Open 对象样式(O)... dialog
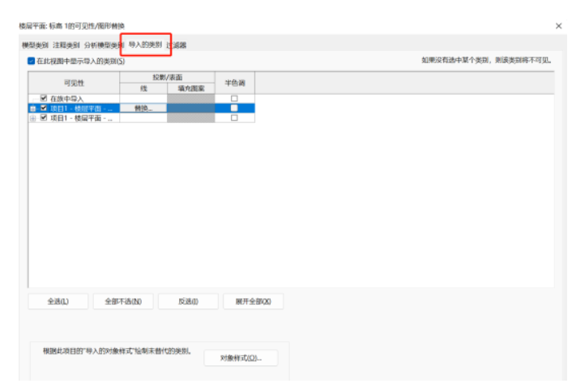572x392 pixels. pos(241,358)
